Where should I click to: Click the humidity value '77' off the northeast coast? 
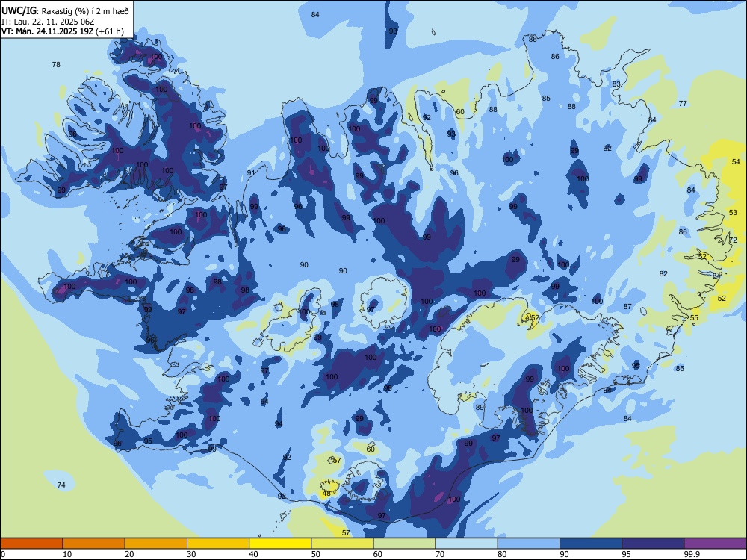[683, 103]
